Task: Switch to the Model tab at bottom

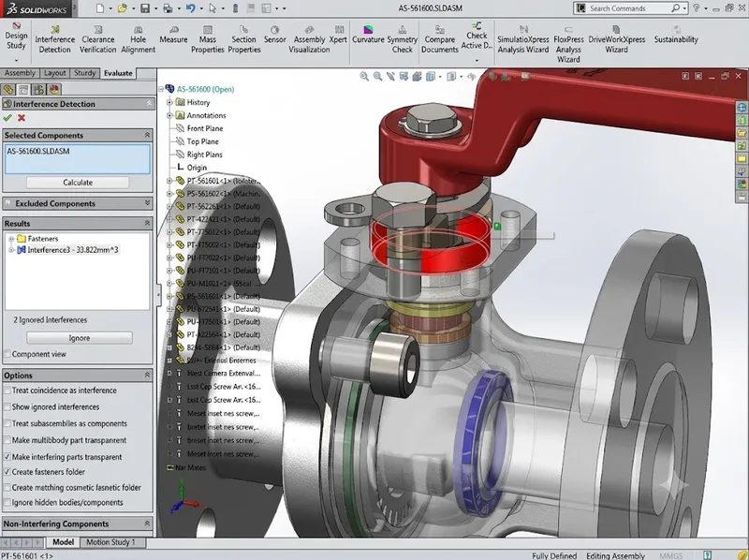Action: pos(63,542)
